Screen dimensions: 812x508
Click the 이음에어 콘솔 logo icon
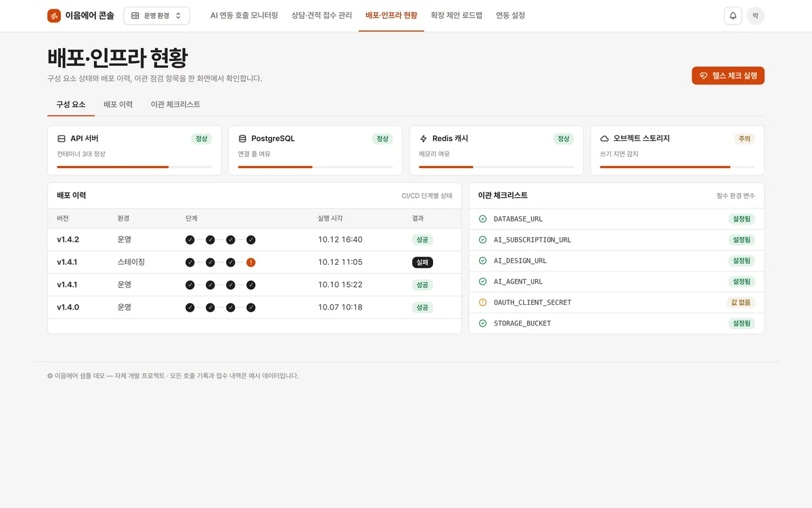[x=54, y=16]
